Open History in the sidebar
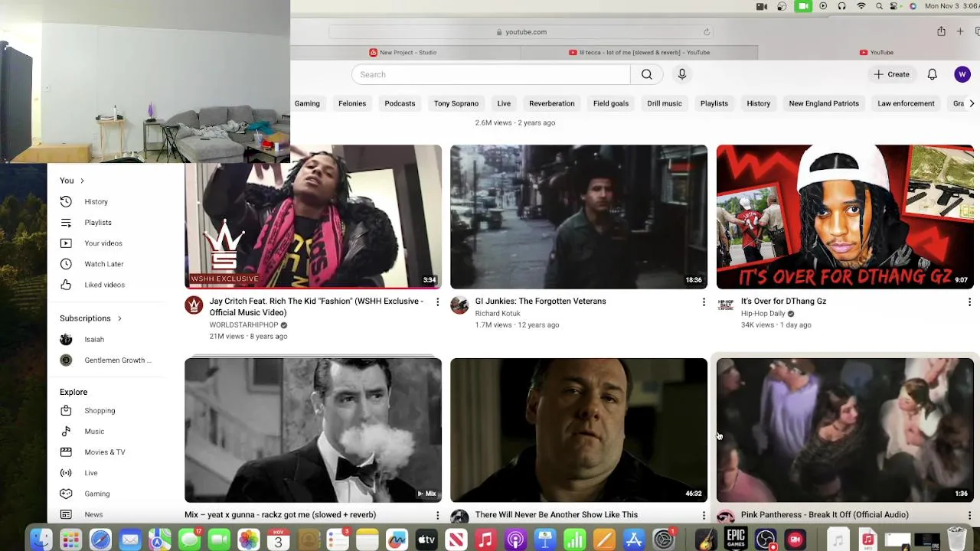The height and width of the screenshot is (551, 980). [x=96, y=202]
